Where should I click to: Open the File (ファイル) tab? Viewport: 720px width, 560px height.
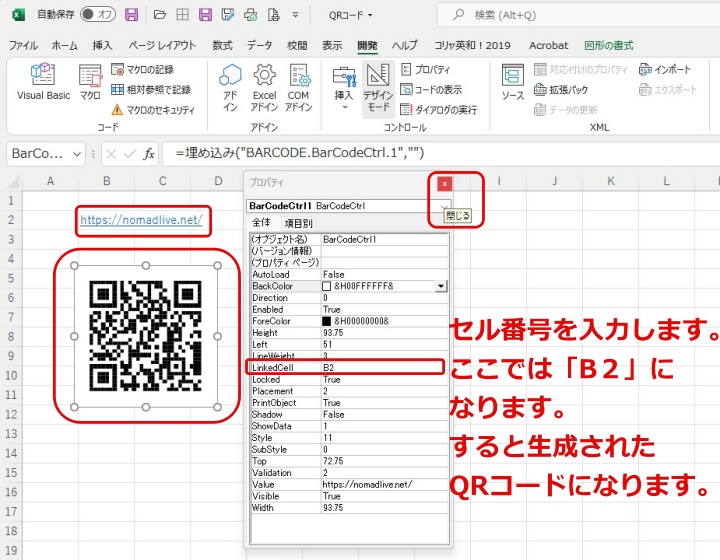pos(23,45)
